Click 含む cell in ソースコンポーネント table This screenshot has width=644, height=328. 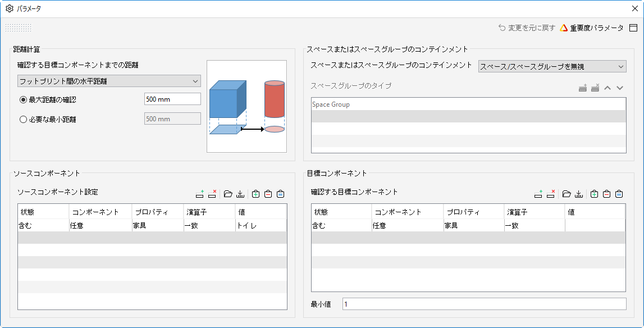[44, 226]
